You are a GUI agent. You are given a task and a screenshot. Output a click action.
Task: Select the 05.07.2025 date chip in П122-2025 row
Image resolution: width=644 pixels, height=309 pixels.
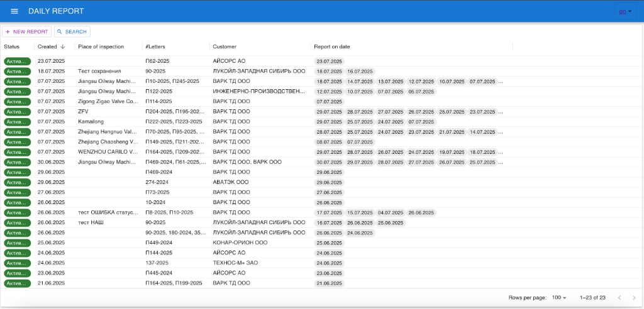pyautogui.click(x=421, y=92)
